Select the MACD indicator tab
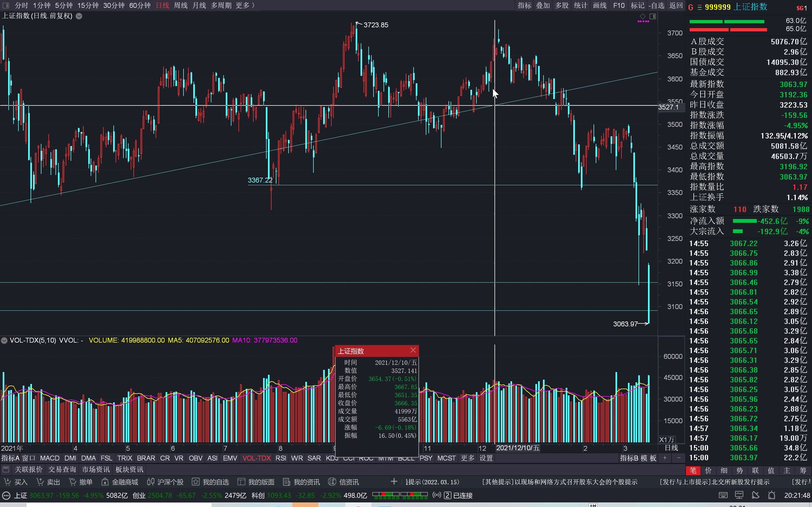 click(x=49, y=458)
